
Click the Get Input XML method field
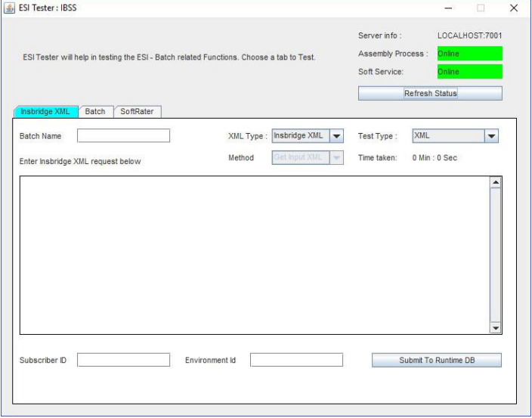[x=301, y=158]
